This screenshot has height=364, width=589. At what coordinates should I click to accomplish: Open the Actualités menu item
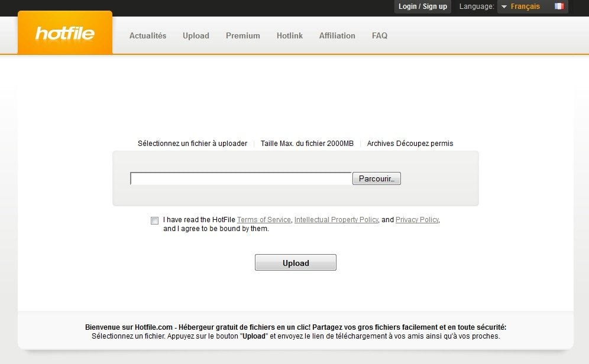pyautogui.click(x=148, y=35)
